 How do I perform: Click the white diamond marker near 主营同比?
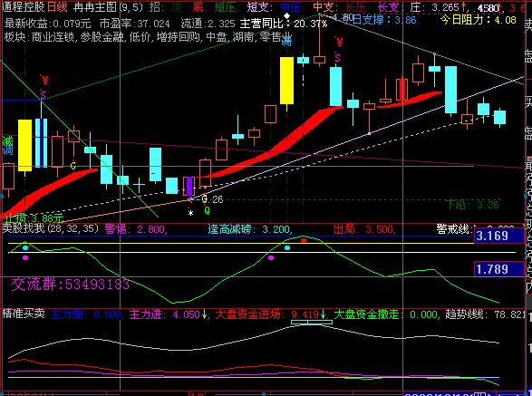coord(287,15)
